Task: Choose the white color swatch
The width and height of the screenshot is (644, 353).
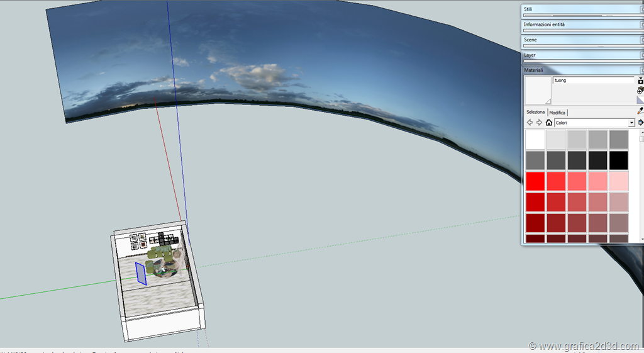Action: 535,139
